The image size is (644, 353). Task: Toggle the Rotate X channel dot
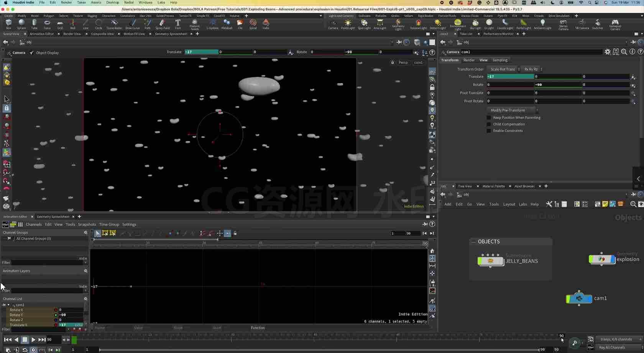click(56, 310)
